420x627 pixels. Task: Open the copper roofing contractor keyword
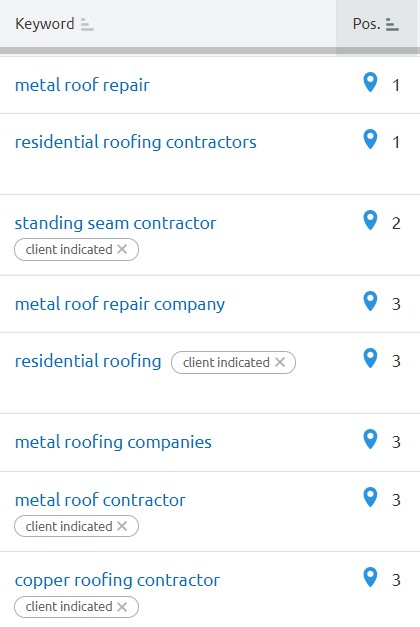click(117, 580)
